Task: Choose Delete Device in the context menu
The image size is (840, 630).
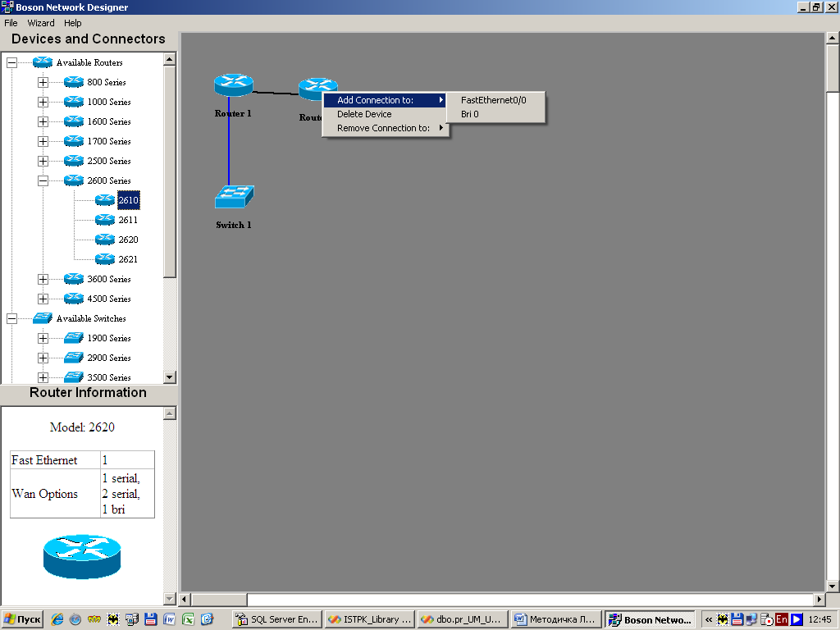Action: coord(385,114)
